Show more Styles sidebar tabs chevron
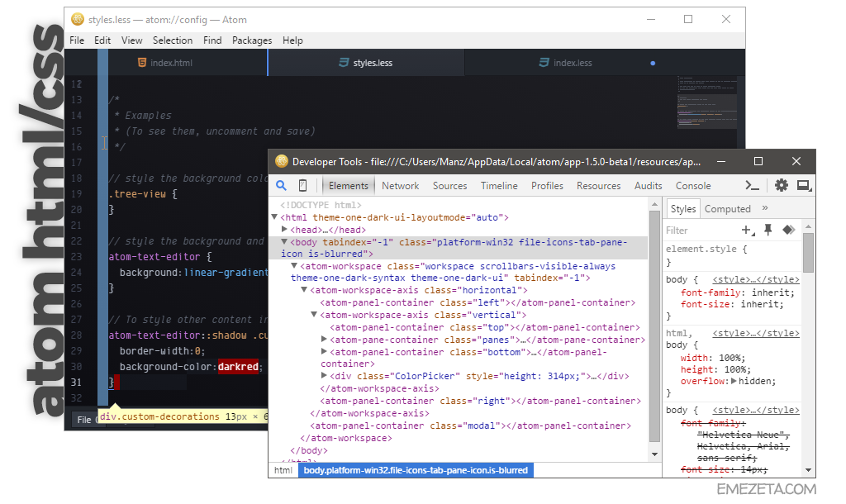Image resolution: width=846 pixels, height=504 pixels. (x=765, y=208)
